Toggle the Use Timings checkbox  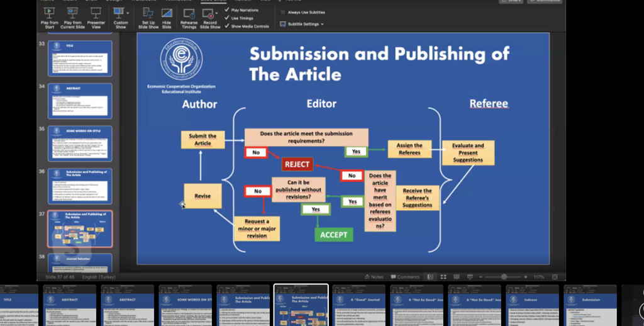pyautogui.click(x=227, y=18)
